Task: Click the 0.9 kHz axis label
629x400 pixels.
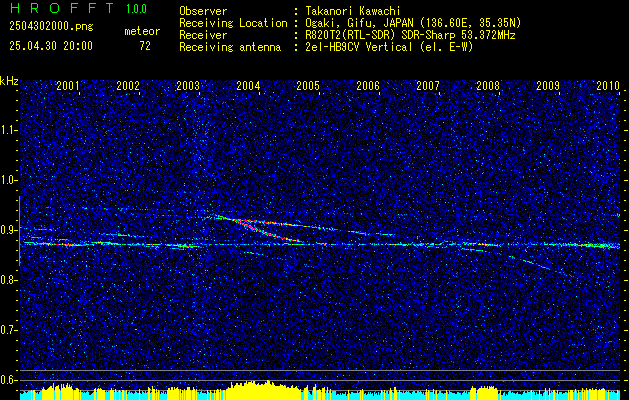Action: tap(8, 230)
